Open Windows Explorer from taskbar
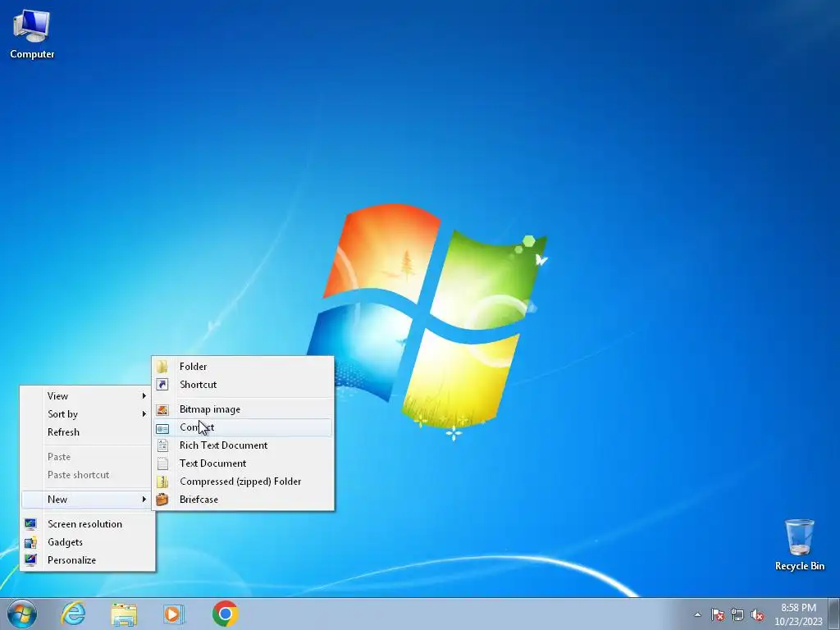 [x=124, y=614]
